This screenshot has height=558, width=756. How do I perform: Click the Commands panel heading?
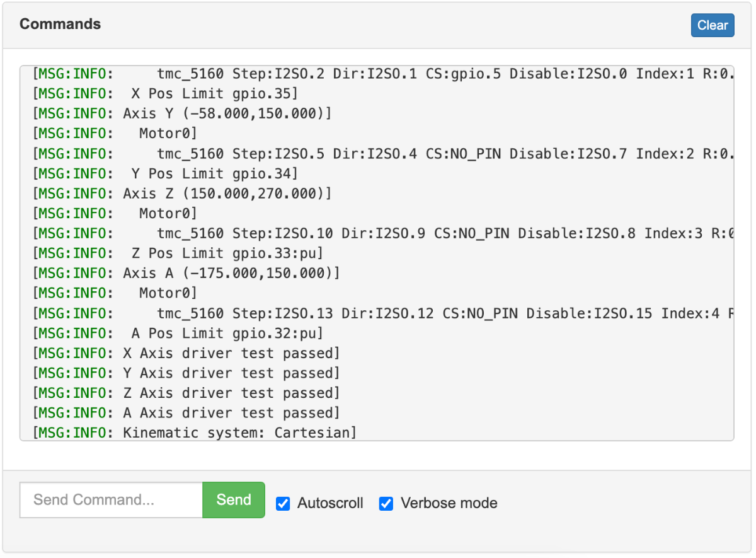coord(60,24)
